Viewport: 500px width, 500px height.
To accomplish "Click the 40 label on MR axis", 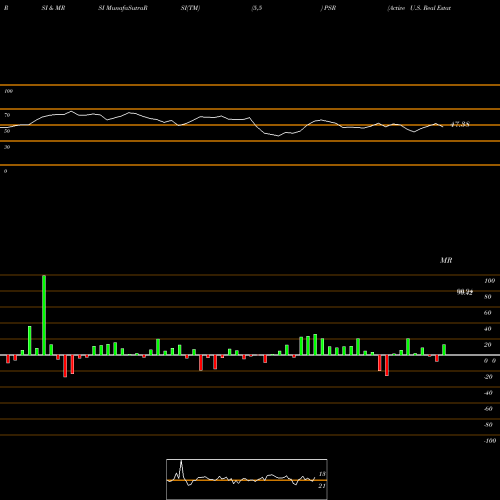I will (488, 329).
